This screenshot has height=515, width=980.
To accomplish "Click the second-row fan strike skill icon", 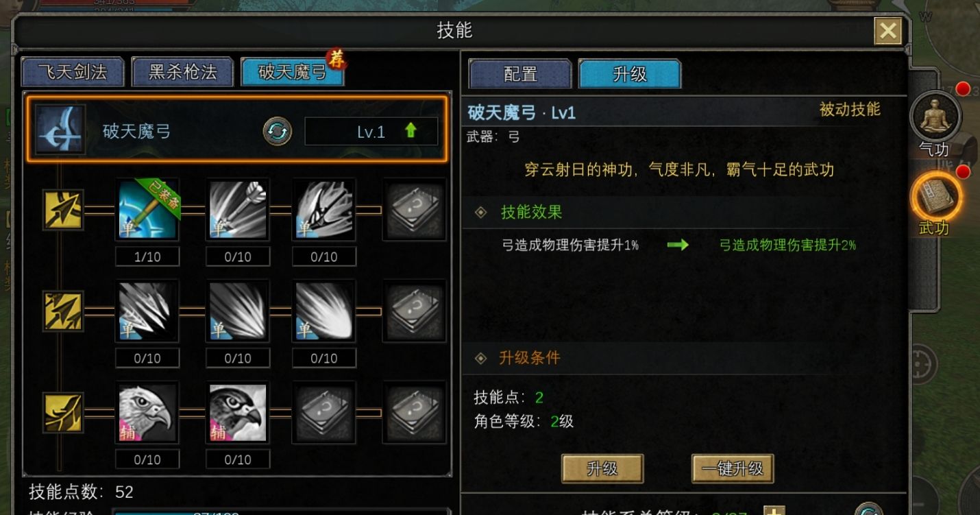I will [238, 311].
